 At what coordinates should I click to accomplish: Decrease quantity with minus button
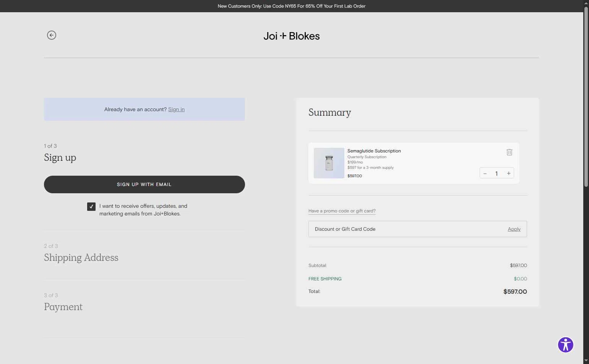[485, 173]
